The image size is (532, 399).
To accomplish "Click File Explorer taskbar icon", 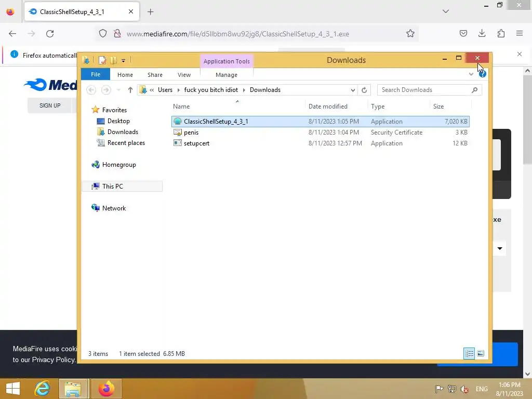I will pyautogui.click(x=73, y=389).
